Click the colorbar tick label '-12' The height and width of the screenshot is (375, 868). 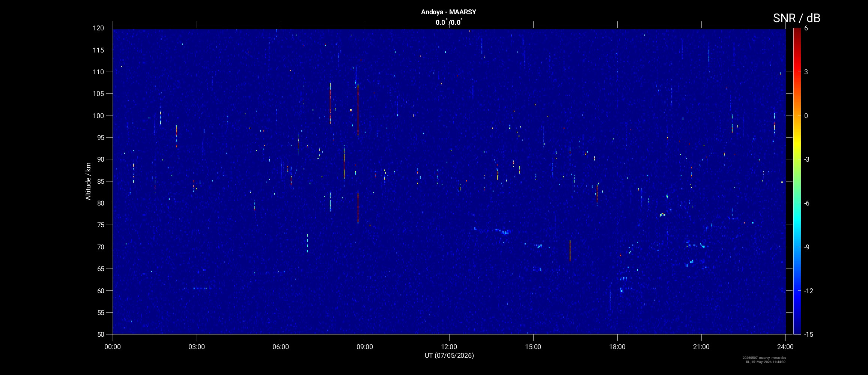pos(809,291)
